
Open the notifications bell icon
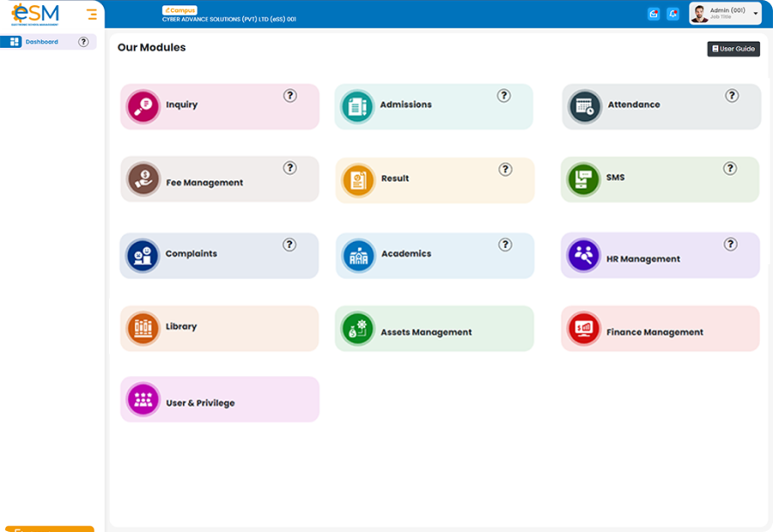(x=673, y=14)
